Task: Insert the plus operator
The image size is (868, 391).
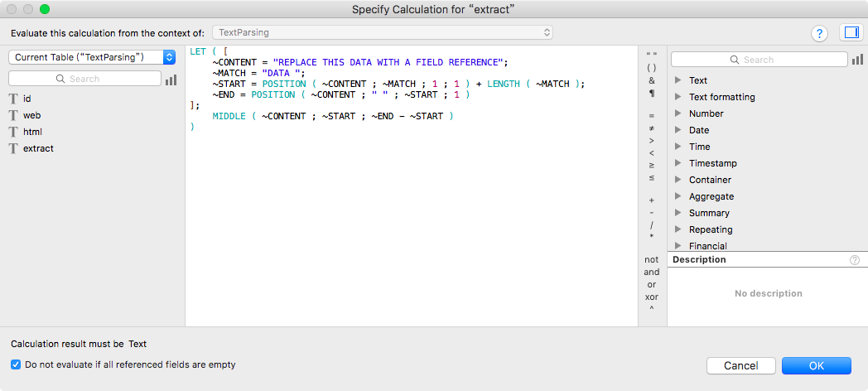Action: click(652, 200)
